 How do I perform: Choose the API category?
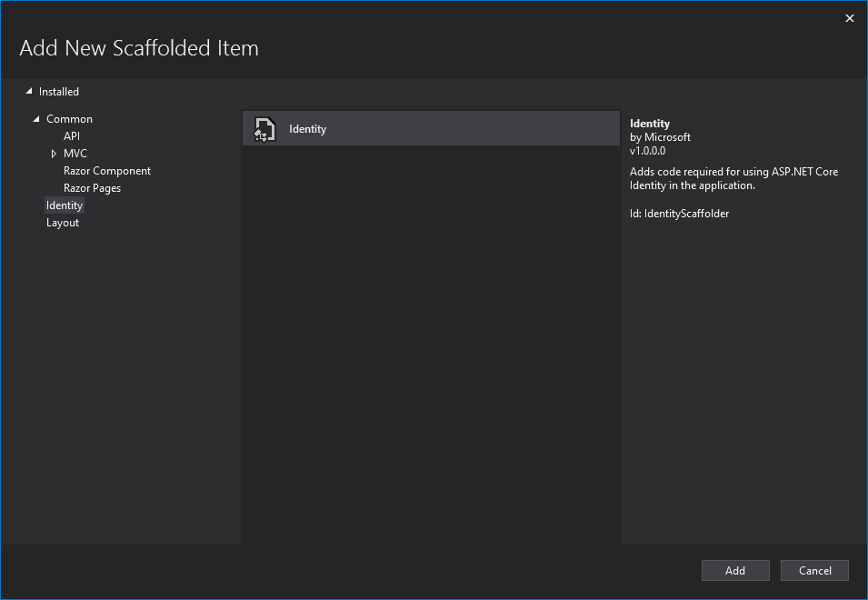pos(72,136)
